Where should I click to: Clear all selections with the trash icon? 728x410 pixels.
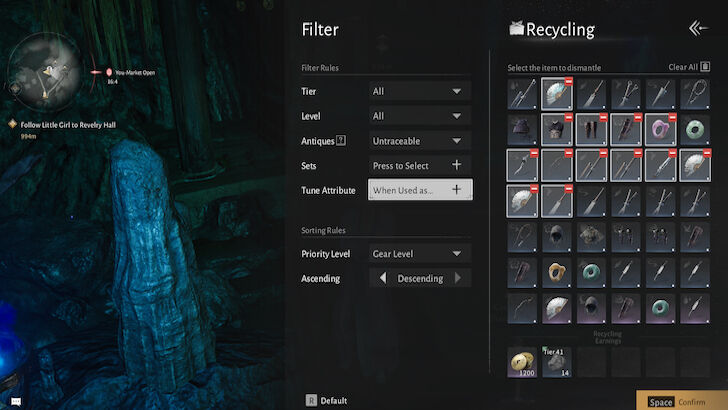pyautogui.click(x=705, y=67)
